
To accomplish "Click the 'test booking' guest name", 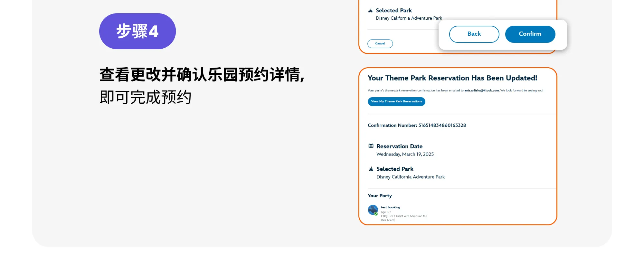I will (390, 207).
